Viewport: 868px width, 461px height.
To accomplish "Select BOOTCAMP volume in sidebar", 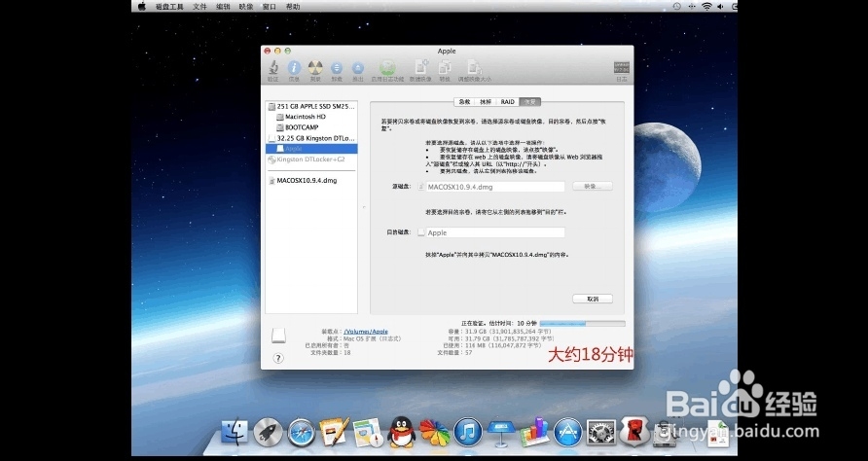I will click(311, 127).
